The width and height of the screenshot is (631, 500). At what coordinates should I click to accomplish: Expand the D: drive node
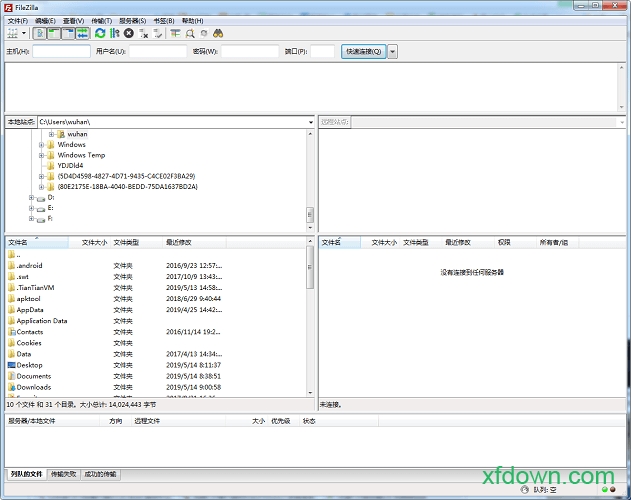(31, 197)
